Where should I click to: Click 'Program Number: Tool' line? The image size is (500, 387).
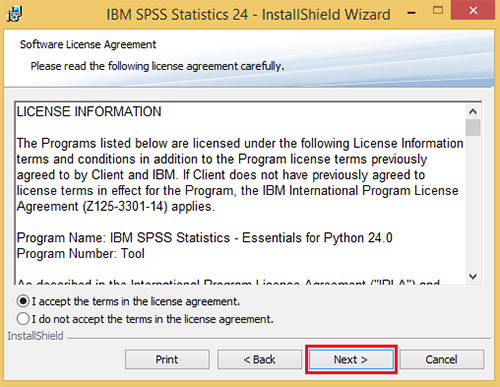[81, 254]
